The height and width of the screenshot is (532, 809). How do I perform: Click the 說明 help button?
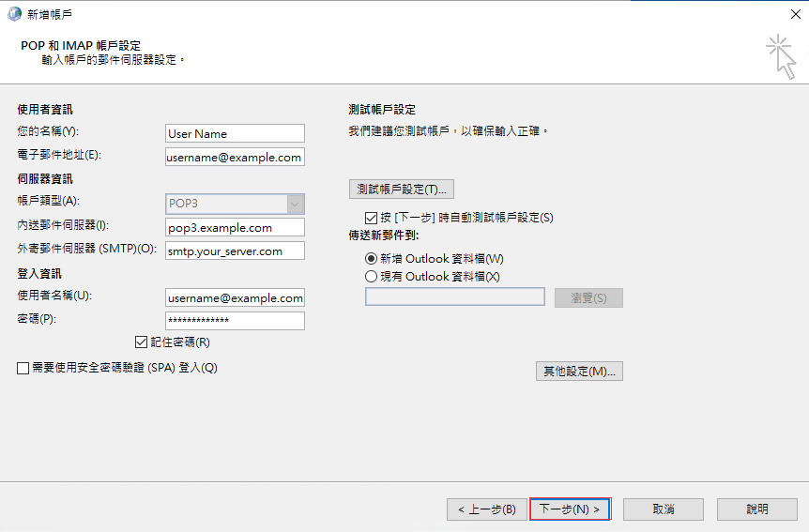tap(756, 509)
